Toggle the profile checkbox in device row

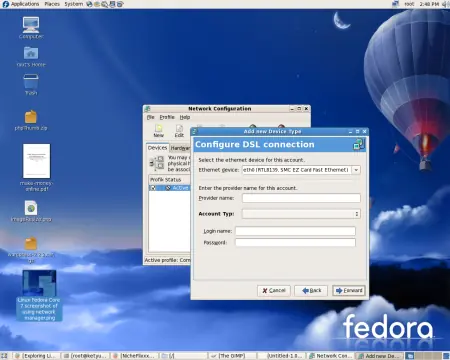click(153, 188)
